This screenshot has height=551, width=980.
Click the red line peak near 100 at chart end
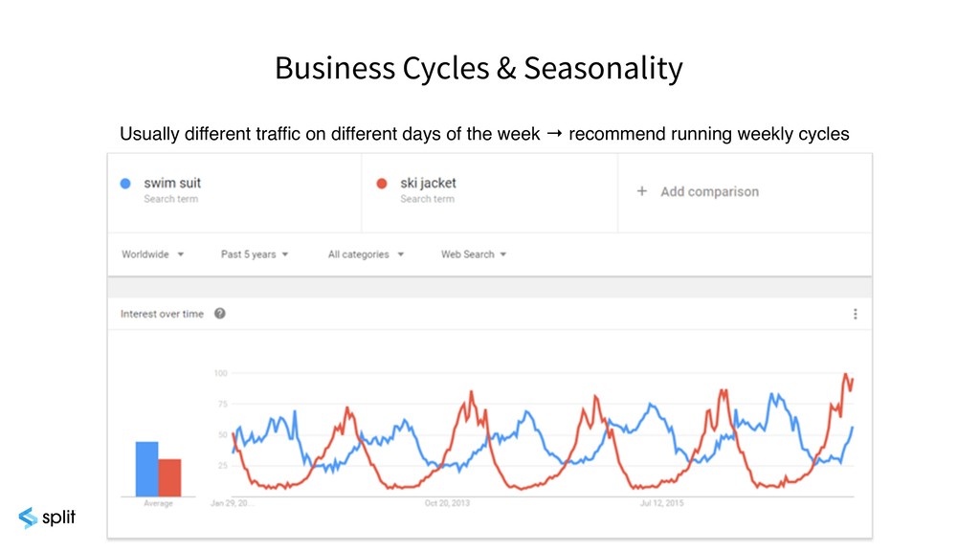[846, 375]
